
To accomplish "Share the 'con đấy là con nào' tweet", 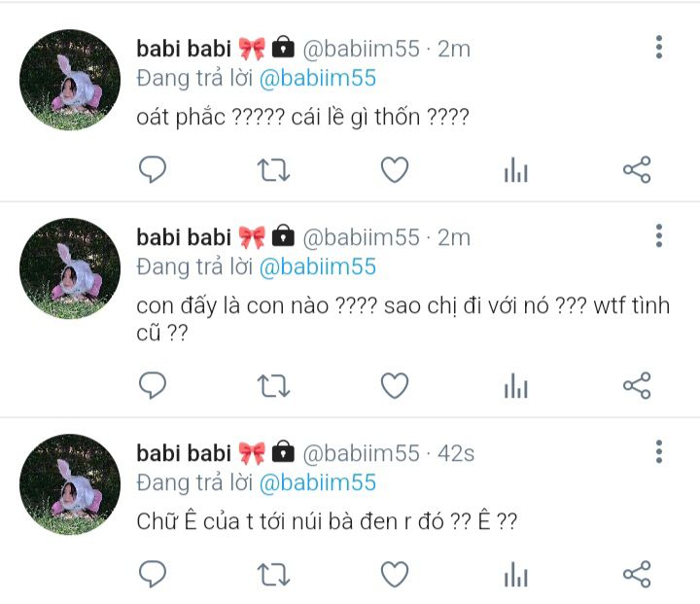I will coord(637,385).
